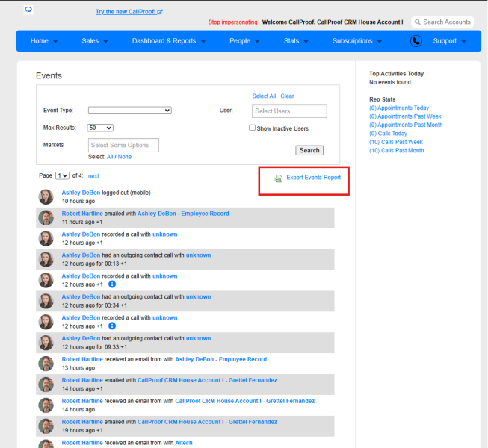Open (0) Appointments Past Month stat
The image size is (488, 448).
coord(406,125)
